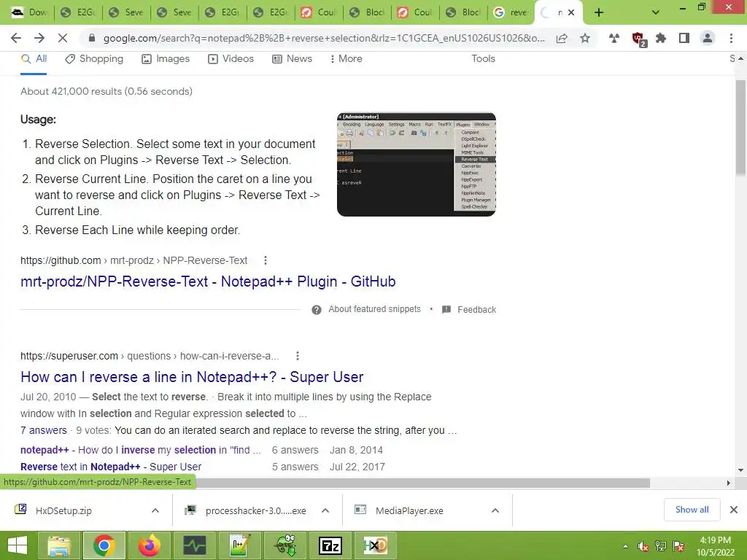The width and height of the screenshot is (747, 560).
Task: Show all downloads
Action: point(692,510)
